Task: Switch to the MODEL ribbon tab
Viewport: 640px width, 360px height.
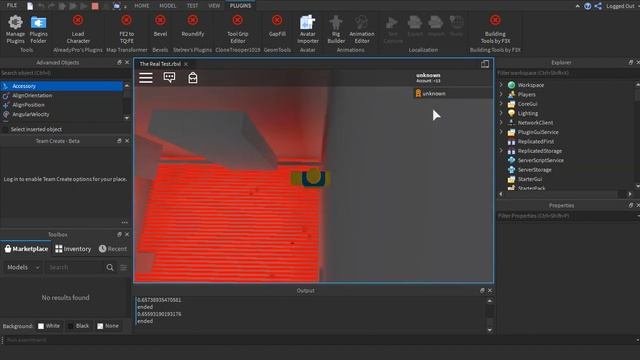Action: 167,6
